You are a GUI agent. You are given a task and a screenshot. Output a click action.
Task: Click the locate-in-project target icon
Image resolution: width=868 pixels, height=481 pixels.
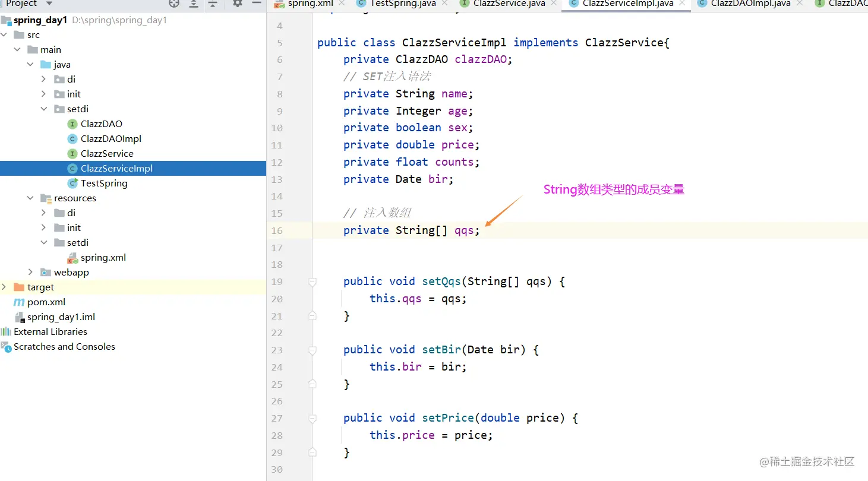pyautogui.click(x=174, y=4)
